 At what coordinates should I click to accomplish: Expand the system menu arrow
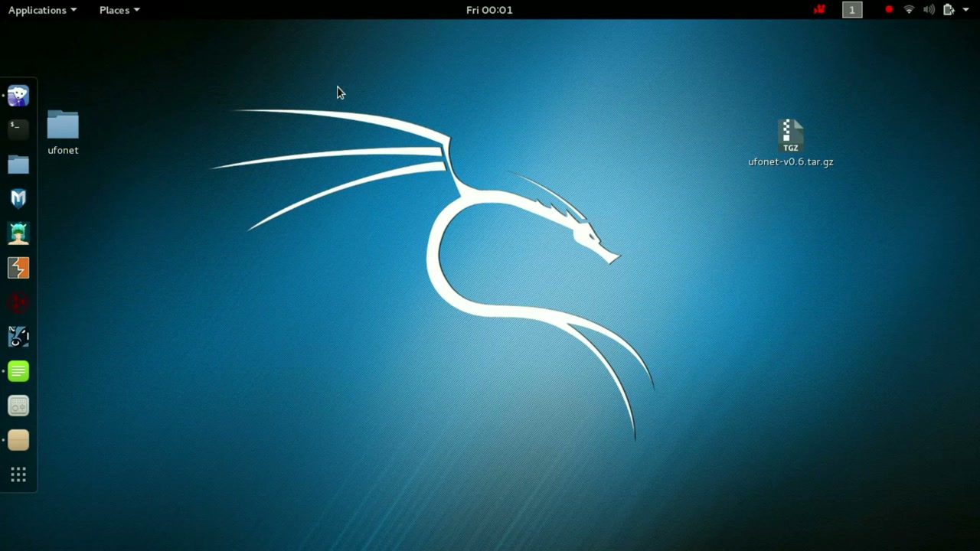click(x=965, y=10)
